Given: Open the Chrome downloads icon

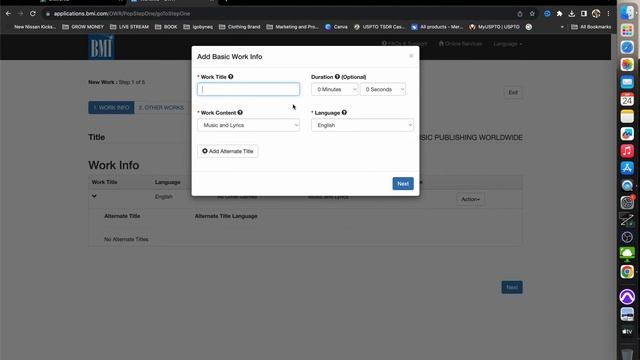Looking at the screenshot, I should [x=572, y=14].
